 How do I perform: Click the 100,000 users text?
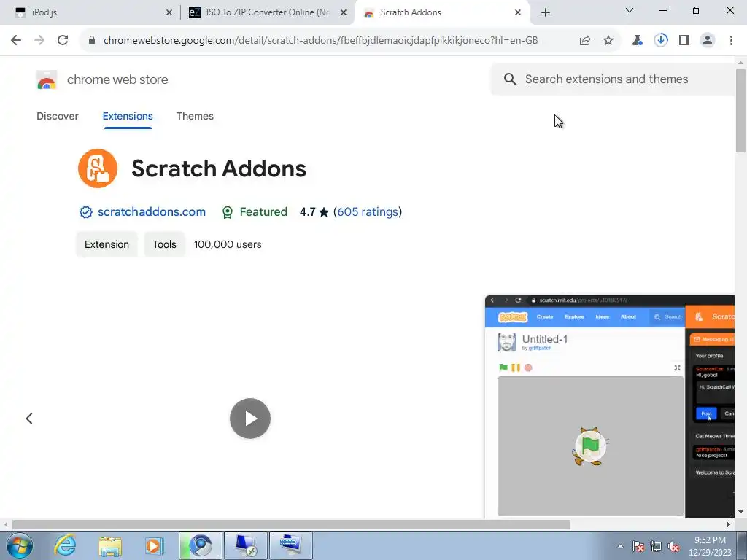(228, 244)
